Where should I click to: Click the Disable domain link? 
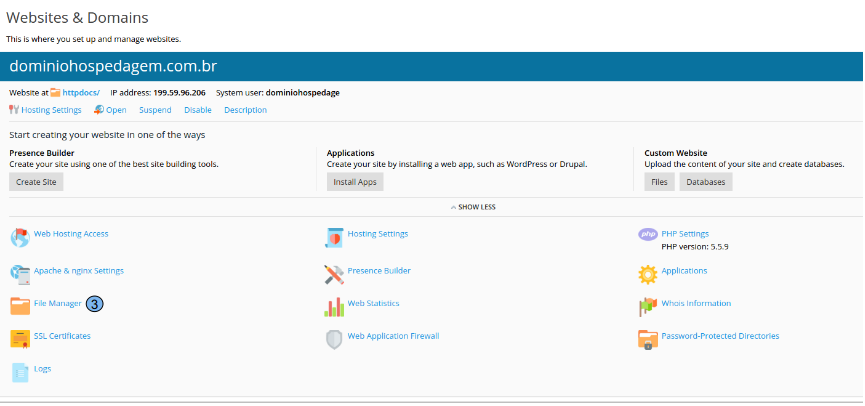pyautogui.click(x=198, y=110)
